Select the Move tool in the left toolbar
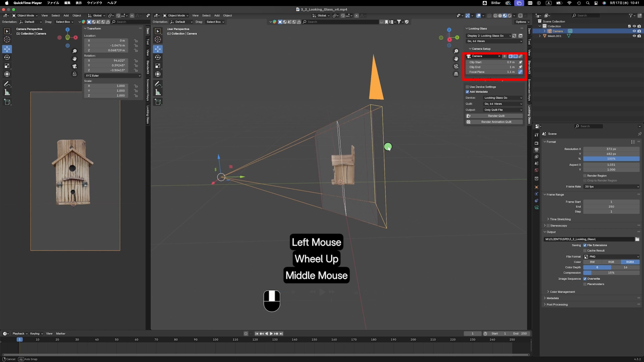 coord(7,49)
